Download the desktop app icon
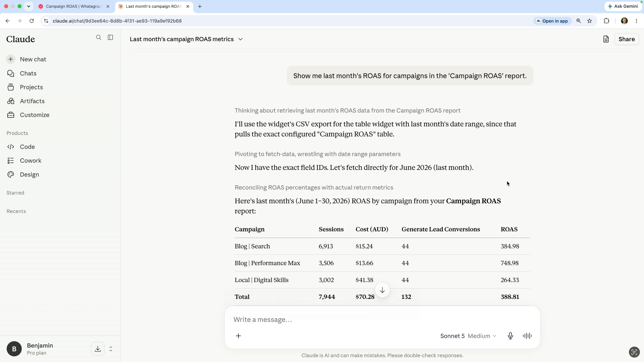Image resolution: width=644 pixels, height=362 pixels. tap(98, 349)
